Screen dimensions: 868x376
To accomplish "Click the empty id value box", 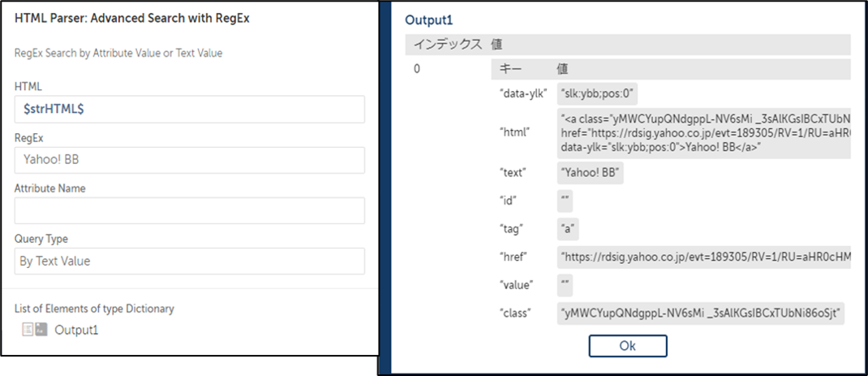I will tap(565, 201).
